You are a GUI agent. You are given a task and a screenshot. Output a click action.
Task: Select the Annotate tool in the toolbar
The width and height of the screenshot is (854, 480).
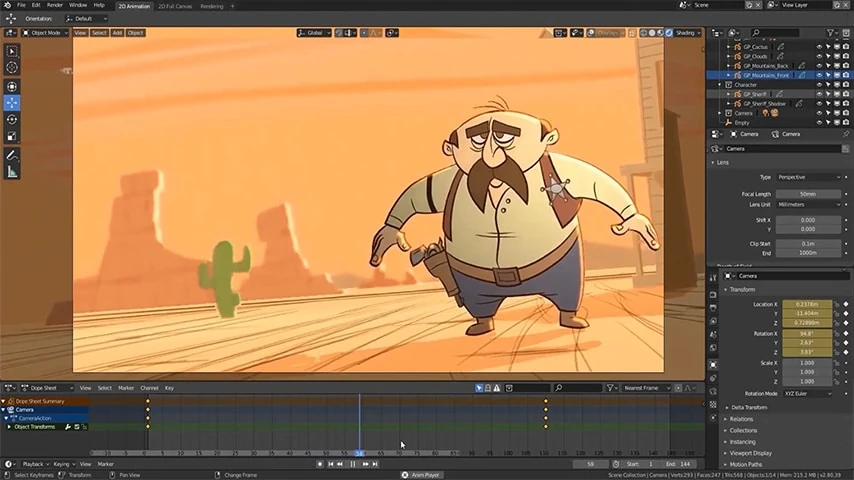tap(12, 155)
